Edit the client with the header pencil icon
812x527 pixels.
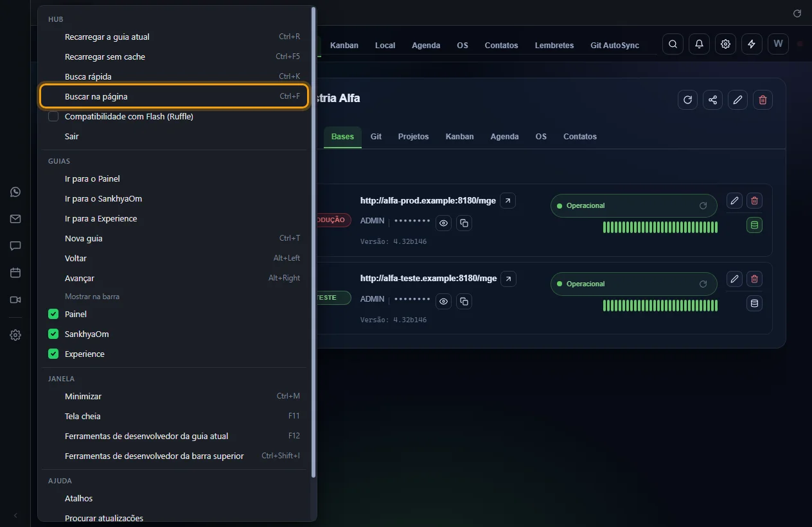pos(737,99)
